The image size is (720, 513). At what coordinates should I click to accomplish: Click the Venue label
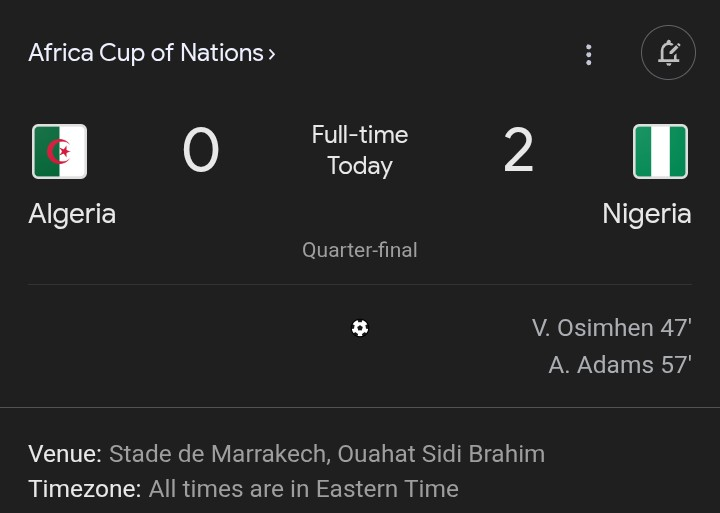[x=64, y=454]
